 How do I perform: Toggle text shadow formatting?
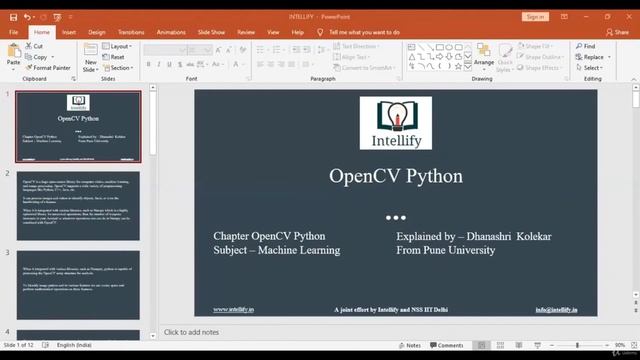[x=180, y=64]
